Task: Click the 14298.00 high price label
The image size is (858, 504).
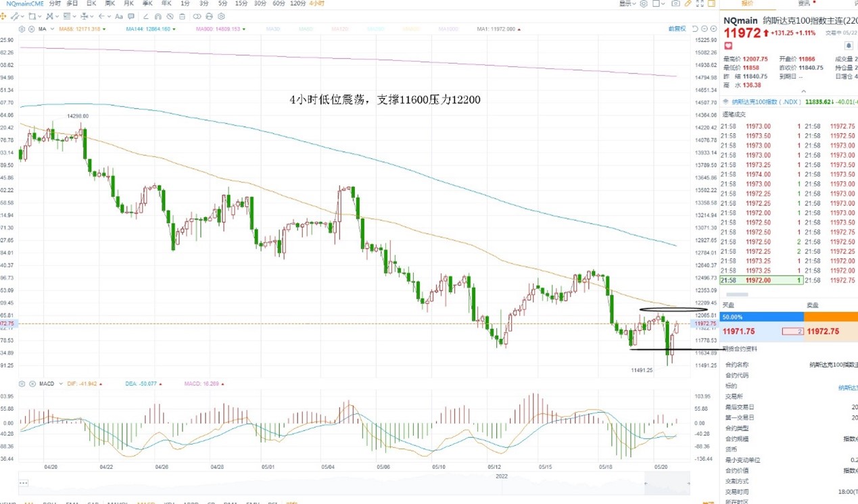Action: (x=78, y=116)
